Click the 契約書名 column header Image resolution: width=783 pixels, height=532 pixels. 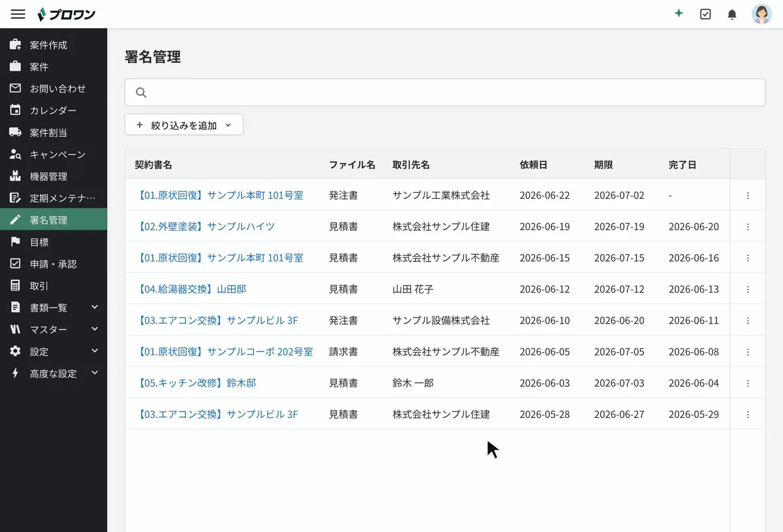[153, 165]
